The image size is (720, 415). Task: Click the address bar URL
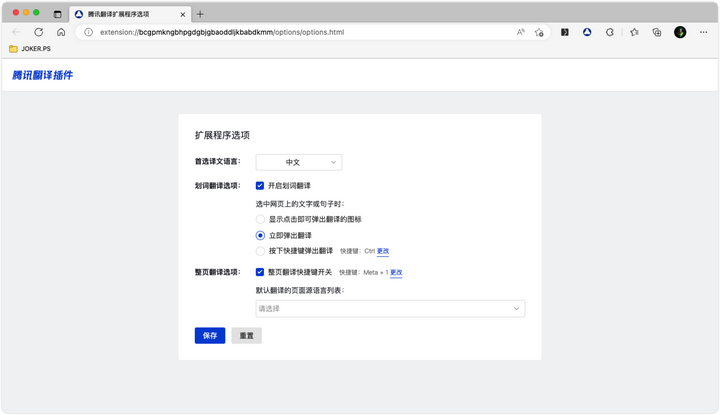(x=222, y=32)
